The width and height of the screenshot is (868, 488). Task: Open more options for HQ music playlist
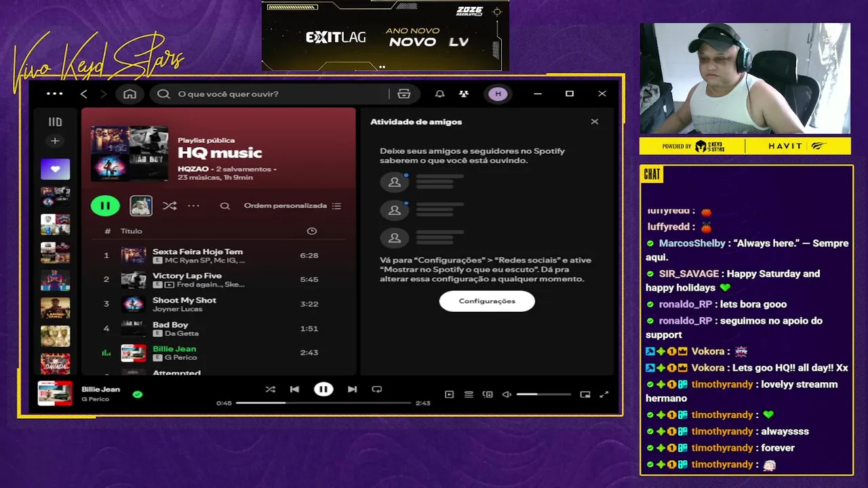point(193,205)
